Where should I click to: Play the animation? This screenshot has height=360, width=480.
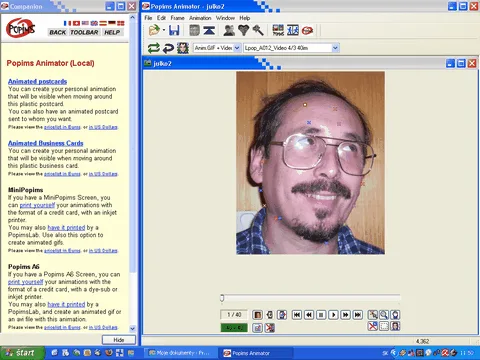333,315
